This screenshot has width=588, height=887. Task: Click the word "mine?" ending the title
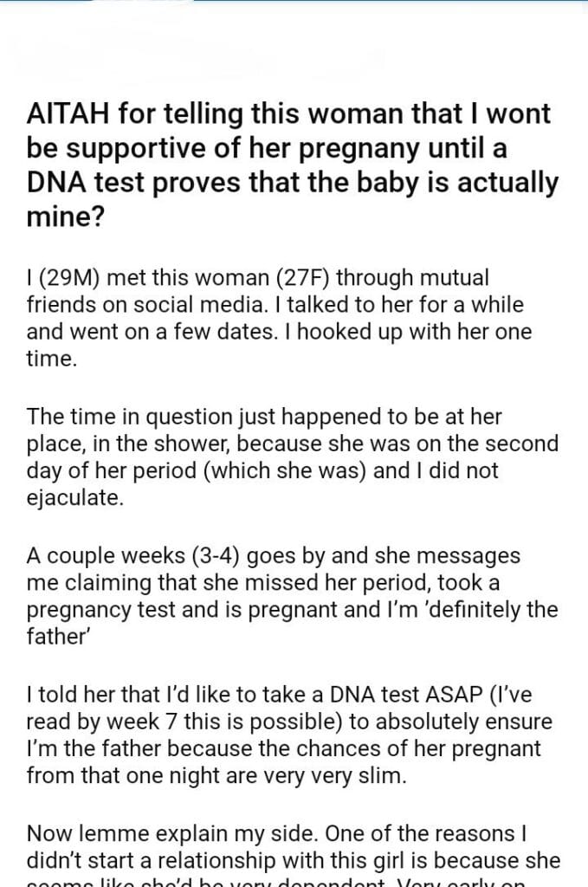[x=66, y=216]
